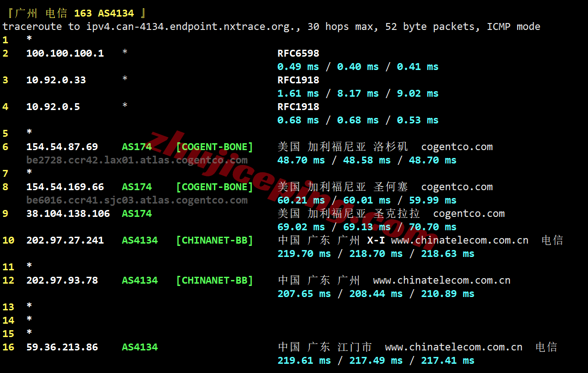Click AS4134 on the 59.36.213.86 row

pos(140,347)
